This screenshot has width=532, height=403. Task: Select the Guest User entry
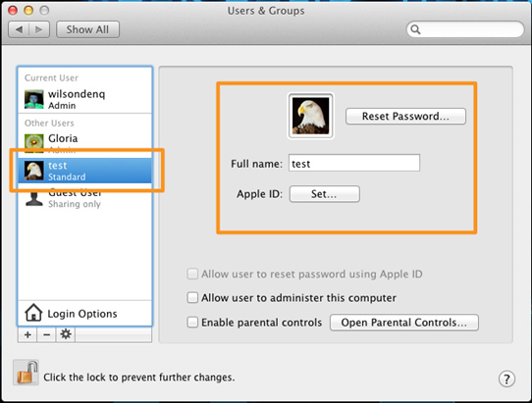click(x=84, y=198)
